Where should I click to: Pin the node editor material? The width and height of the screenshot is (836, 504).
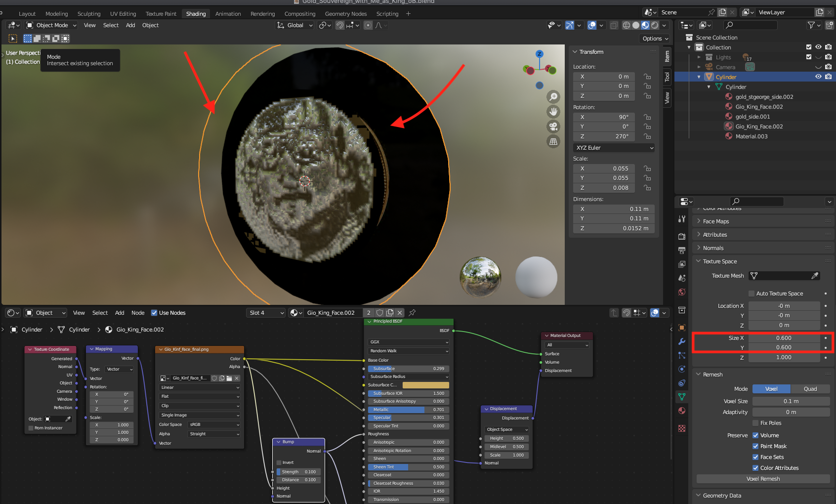[x=412, y=313]
